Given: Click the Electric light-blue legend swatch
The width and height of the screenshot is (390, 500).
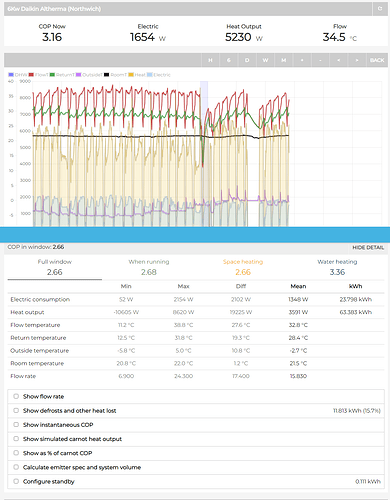Looking at the screenshot, I should (150, 75).
